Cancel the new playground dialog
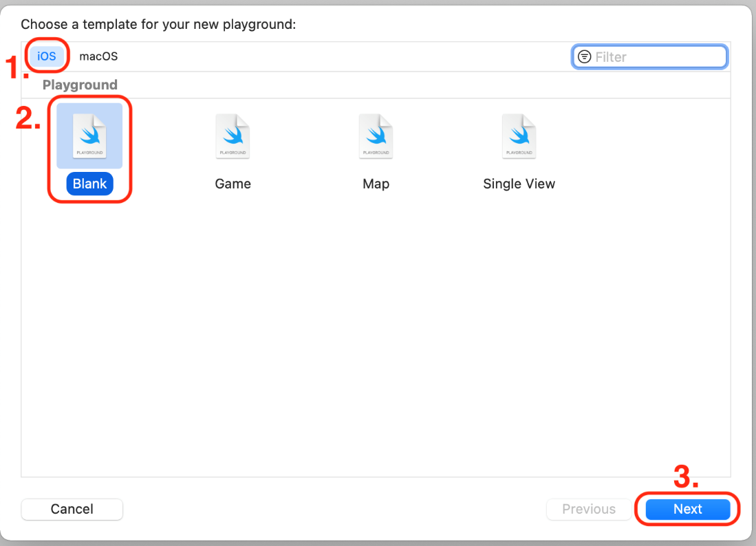 click(x=72, y=509)
